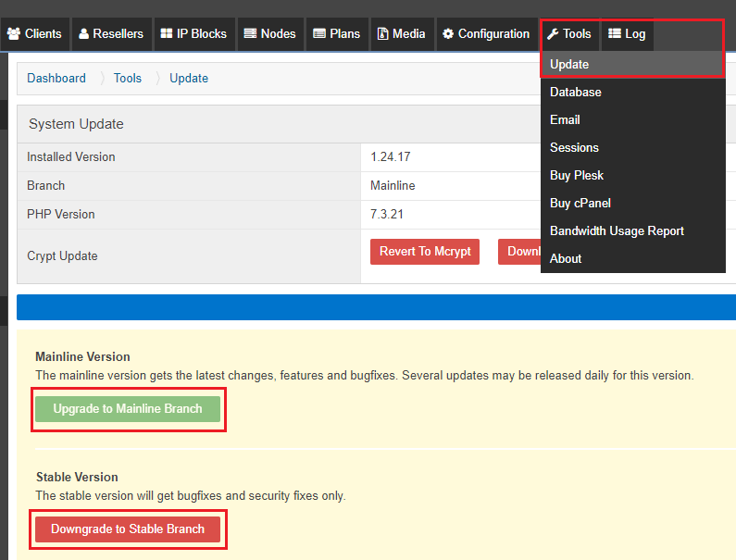736x560 pixels.
Task: Click the Configuration gear icon
Action: (x=448, y=34)
